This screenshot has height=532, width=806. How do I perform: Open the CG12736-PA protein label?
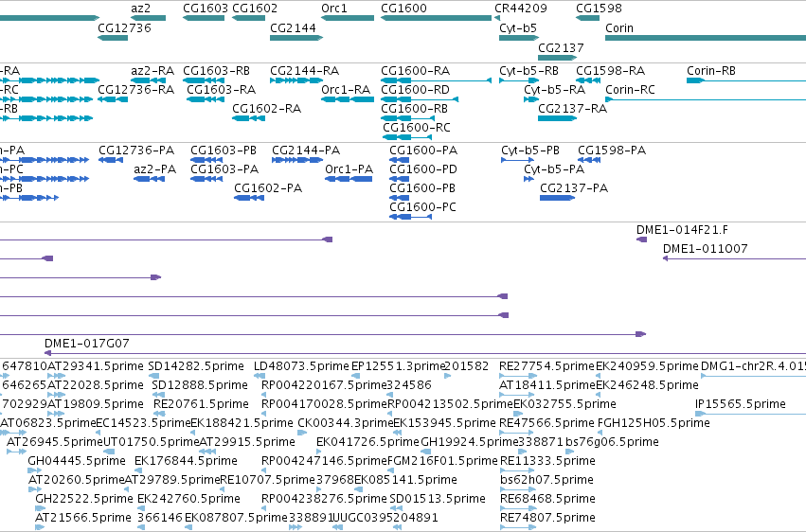[x=136, y=151]
